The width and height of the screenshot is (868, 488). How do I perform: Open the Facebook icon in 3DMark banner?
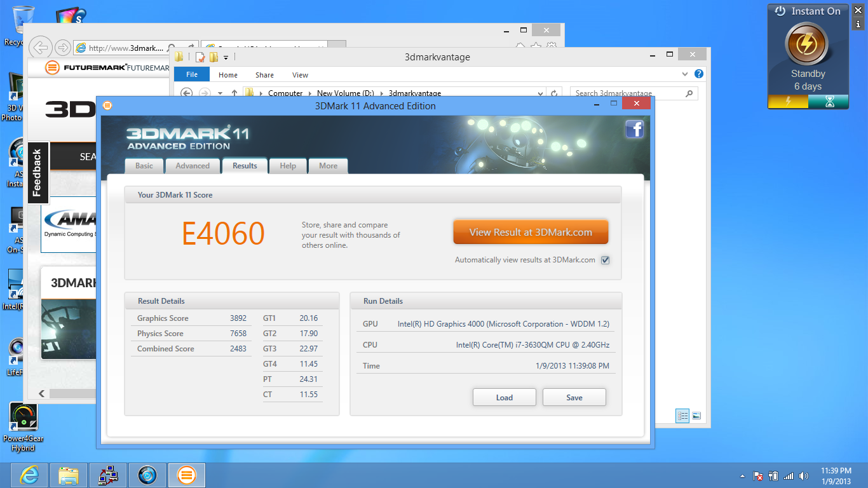coord(635,129)
